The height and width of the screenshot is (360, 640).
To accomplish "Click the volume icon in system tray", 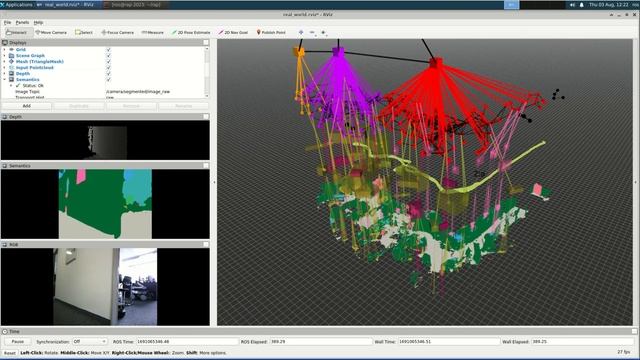I will point(572,5).
